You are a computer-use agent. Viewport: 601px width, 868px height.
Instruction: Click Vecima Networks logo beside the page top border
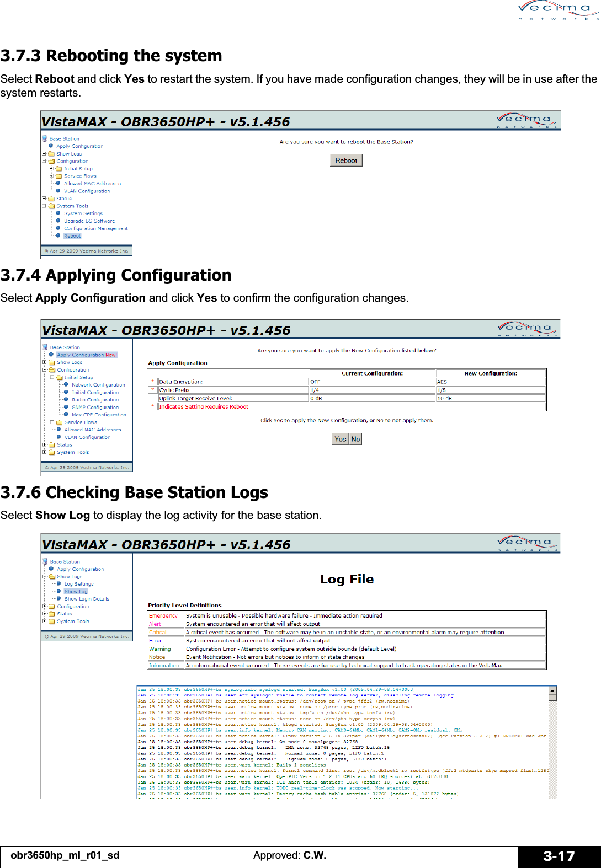(x=559, y=10)
